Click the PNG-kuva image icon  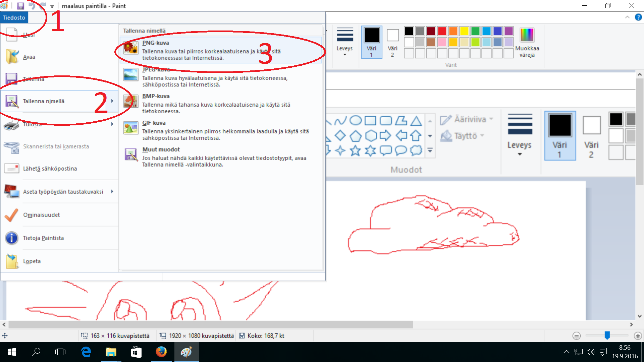(x=130, y=48)
